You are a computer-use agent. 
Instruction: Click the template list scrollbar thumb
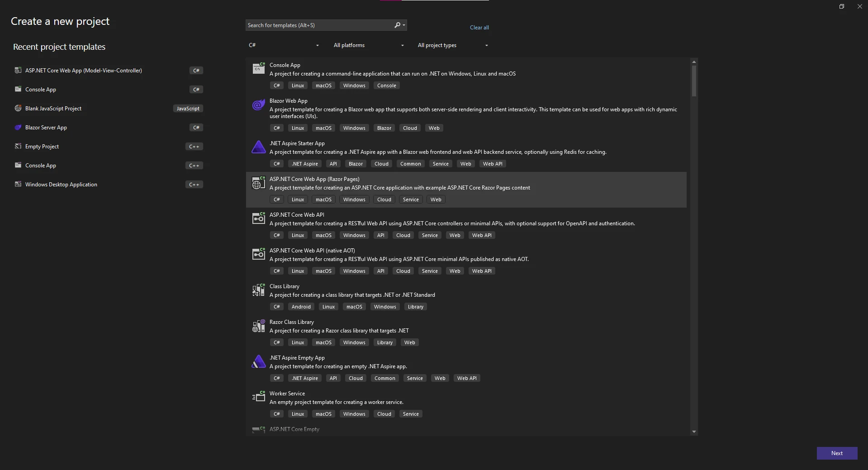click(694, 81)
